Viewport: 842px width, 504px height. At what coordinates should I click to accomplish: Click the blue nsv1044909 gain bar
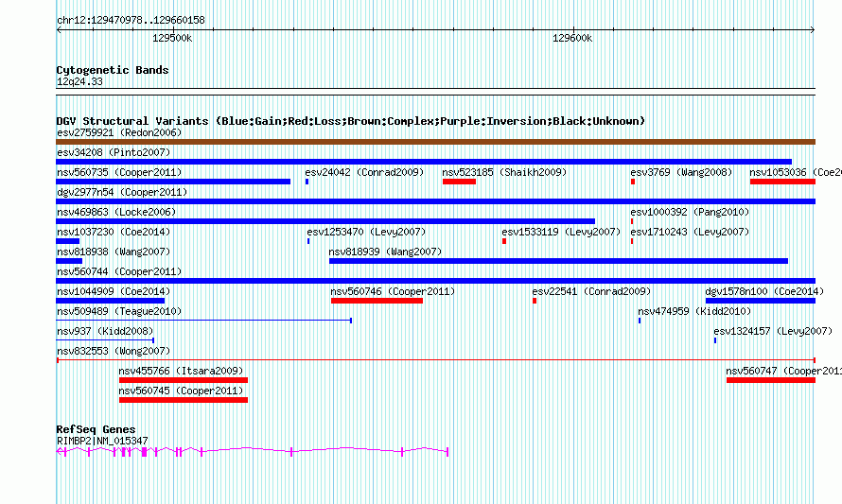[110, 301]
